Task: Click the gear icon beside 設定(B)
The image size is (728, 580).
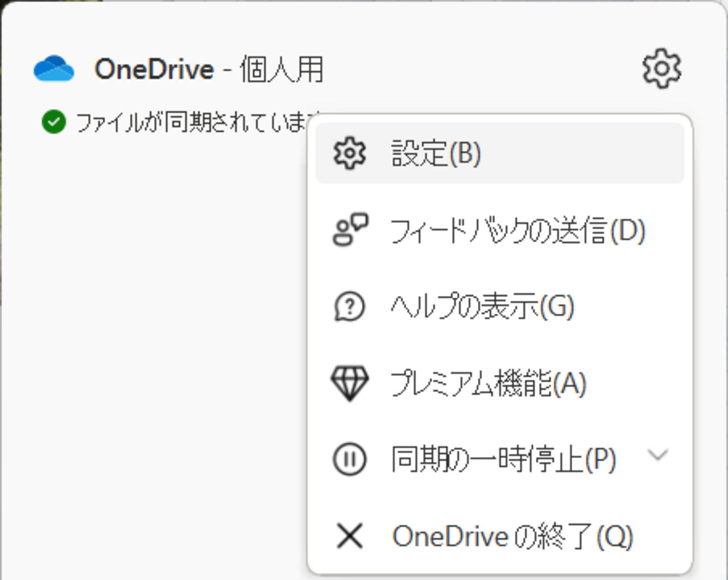Action: (349, 153)
